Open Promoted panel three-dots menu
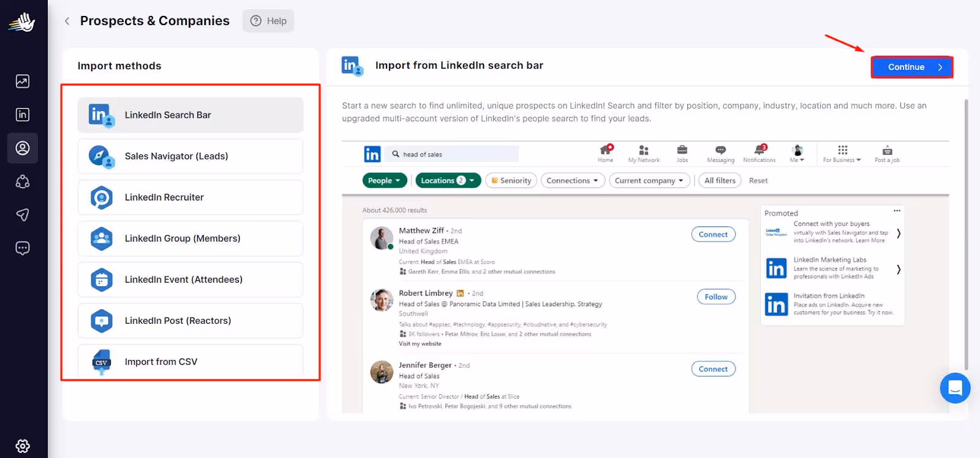The image size is (980, 458). pyautogui.click(x=897, y=211)
